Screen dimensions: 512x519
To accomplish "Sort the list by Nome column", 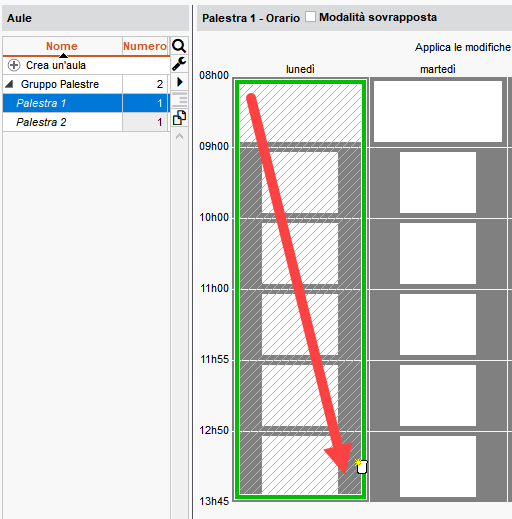I will pos(62,46).
